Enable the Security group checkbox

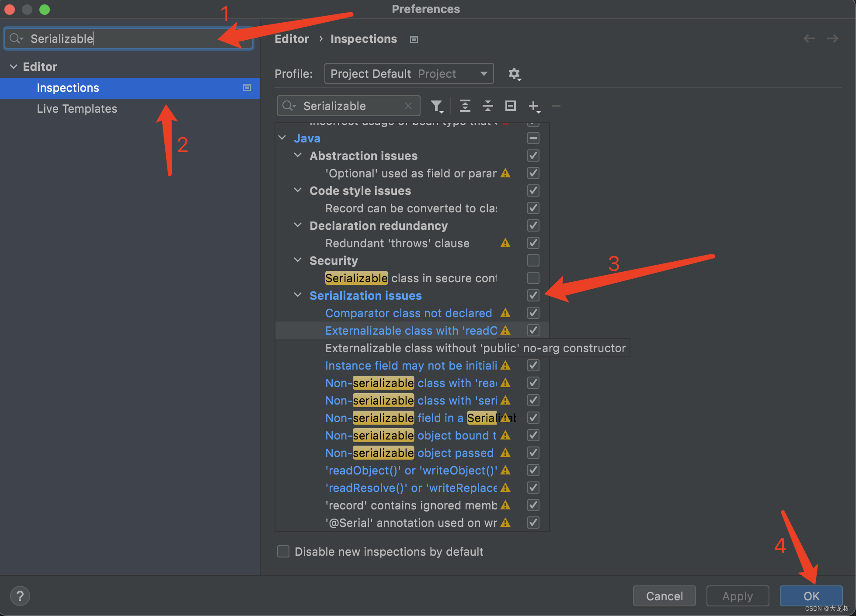pos(533,260)
